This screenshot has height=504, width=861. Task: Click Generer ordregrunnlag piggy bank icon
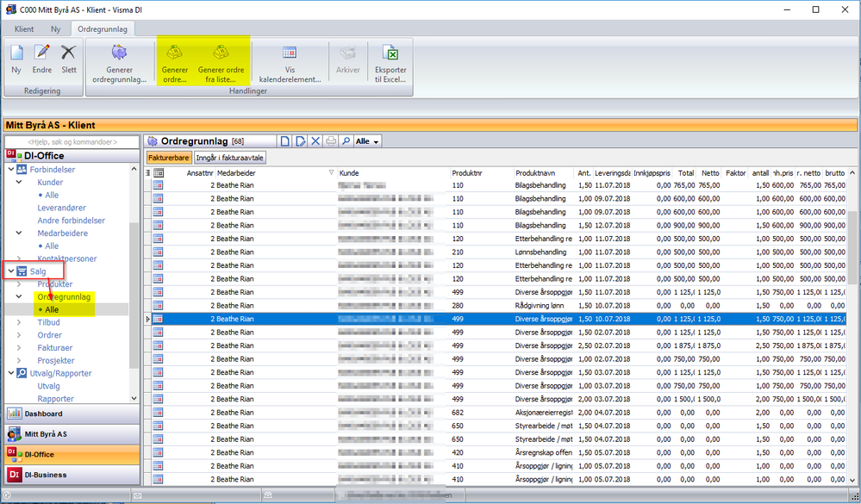tap(119, 53)
